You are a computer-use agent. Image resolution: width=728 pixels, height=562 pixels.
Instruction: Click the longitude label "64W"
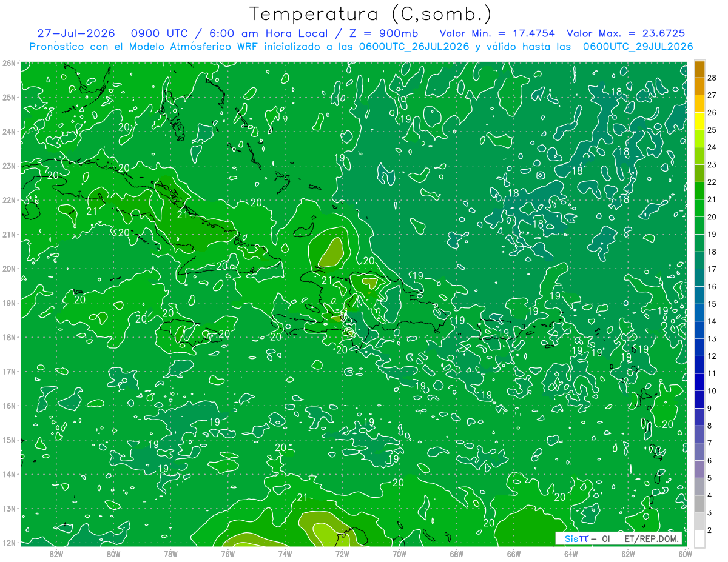click(571, 554)
